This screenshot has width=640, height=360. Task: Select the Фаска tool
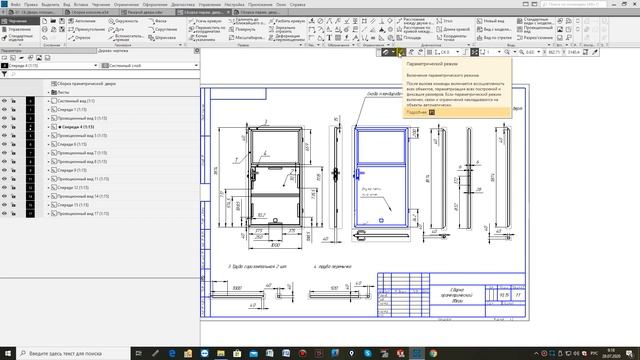click(158, 21)
